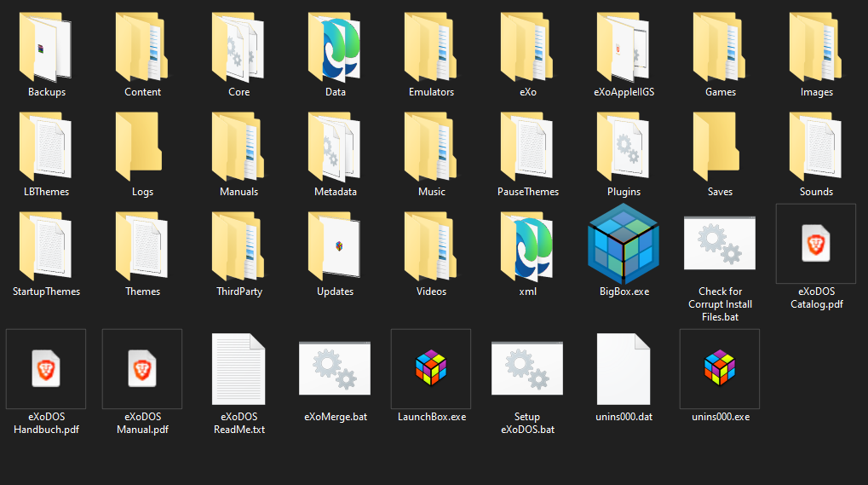868x485 pixels.
Task: Select the ThirdParty folder
Action: tap(239, 245)
